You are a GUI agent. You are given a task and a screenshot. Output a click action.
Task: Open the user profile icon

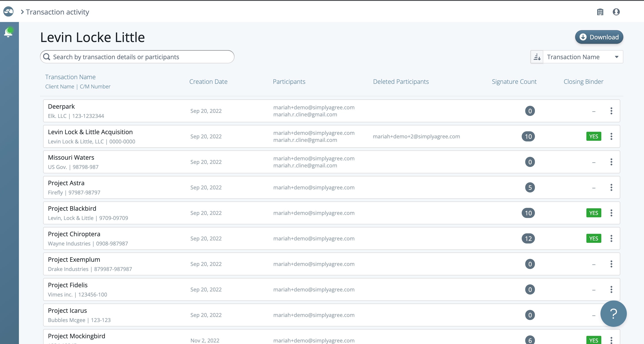point(616,12)
